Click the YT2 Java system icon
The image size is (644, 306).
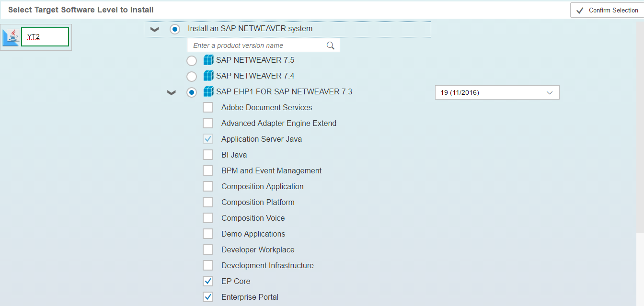11,37
